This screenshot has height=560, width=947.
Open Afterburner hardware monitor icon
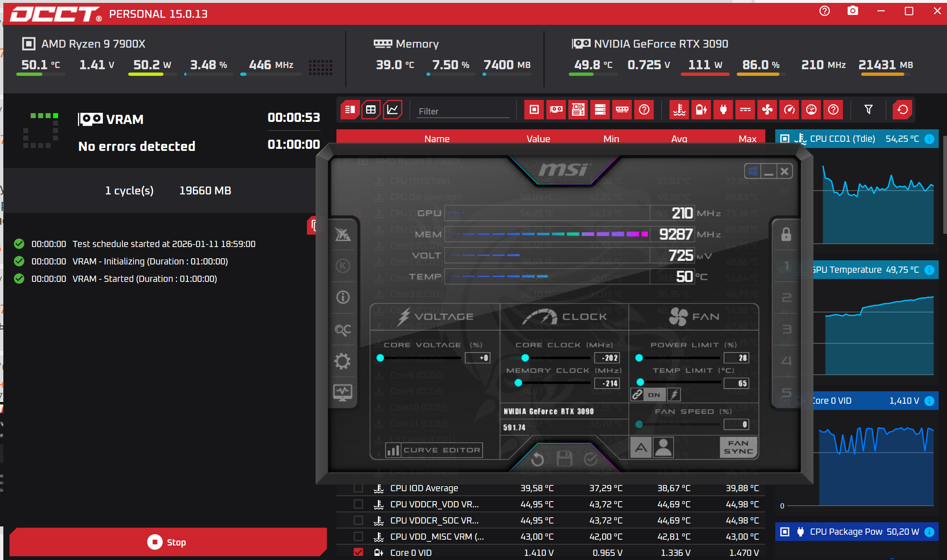(x=343, y=392)
